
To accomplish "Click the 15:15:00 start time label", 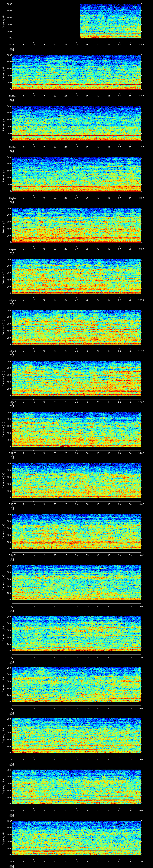I will click(12, 606).
